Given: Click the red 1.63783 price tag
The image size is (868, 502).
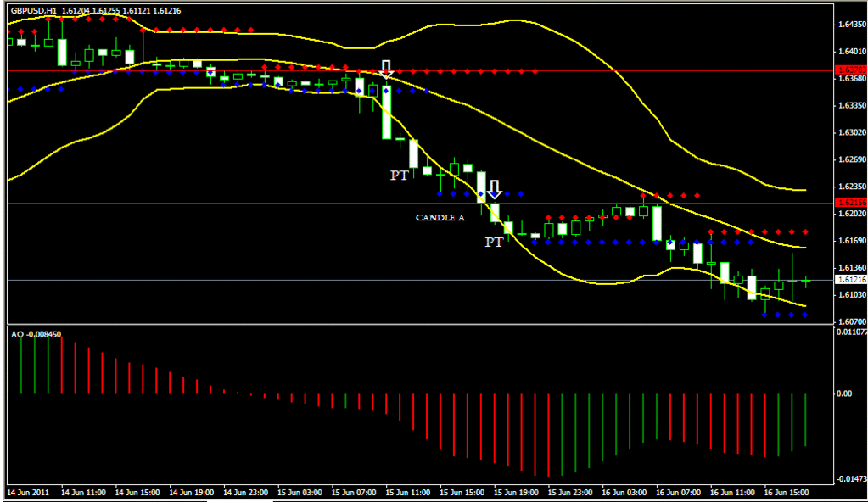Looking at the screenshot, I should (x=851, y=70).
